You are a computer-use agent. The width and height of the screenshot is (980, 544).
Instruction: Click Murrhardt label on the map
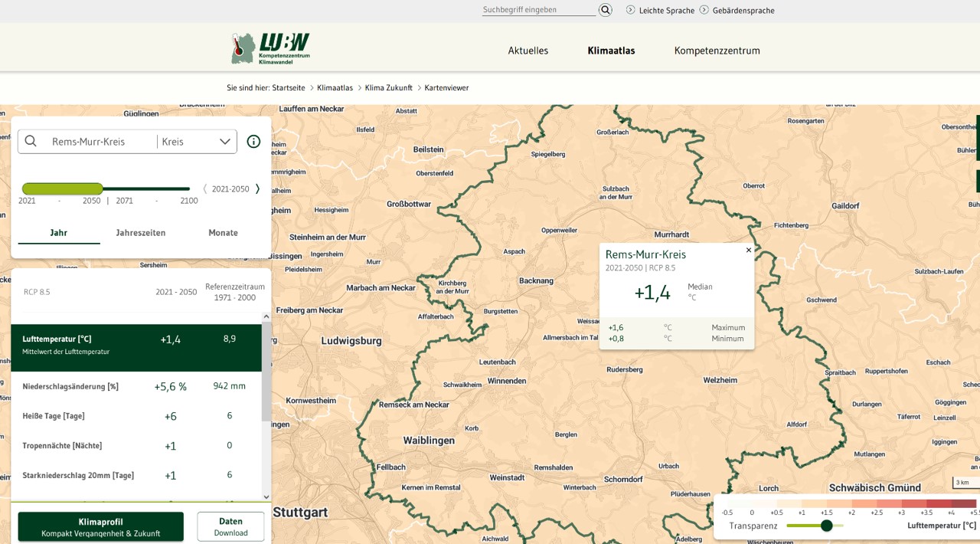coord(672,234)
